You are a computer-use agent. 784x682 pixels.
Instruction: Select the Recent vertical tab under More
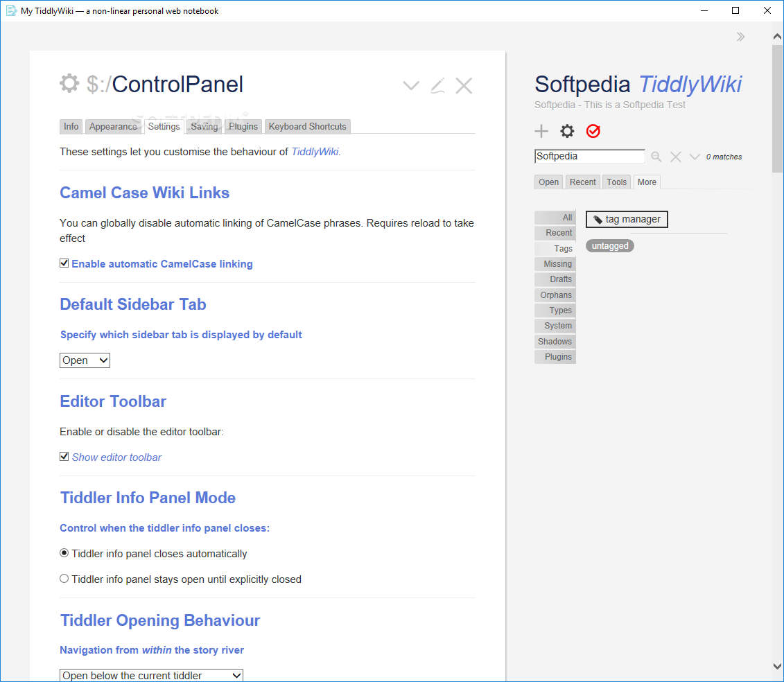point(555,233)
